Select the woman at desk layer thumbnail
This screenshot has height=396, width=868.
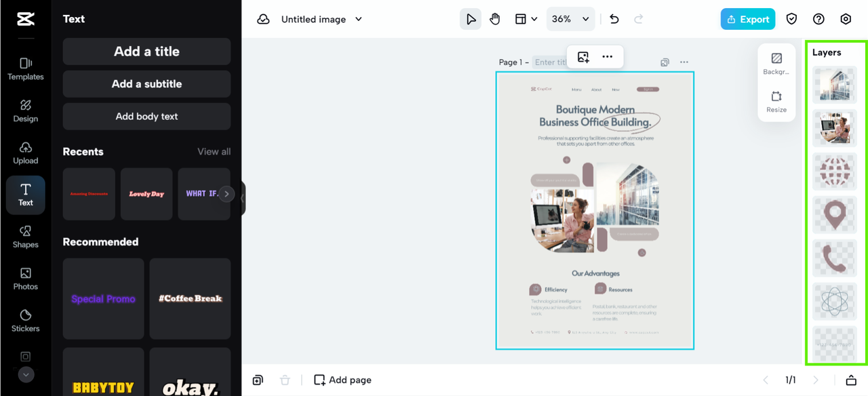[835, 128]
